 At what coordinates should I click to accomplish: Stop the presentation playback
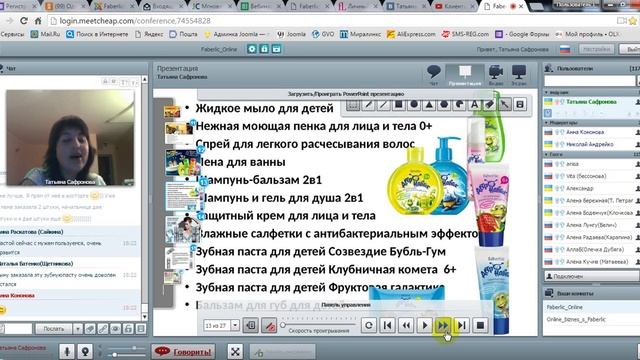click(x=480, y=325)
